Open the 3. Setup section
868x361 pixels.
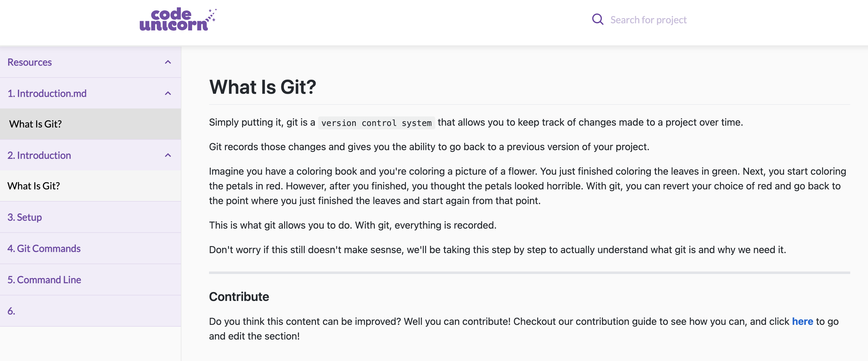25,217
